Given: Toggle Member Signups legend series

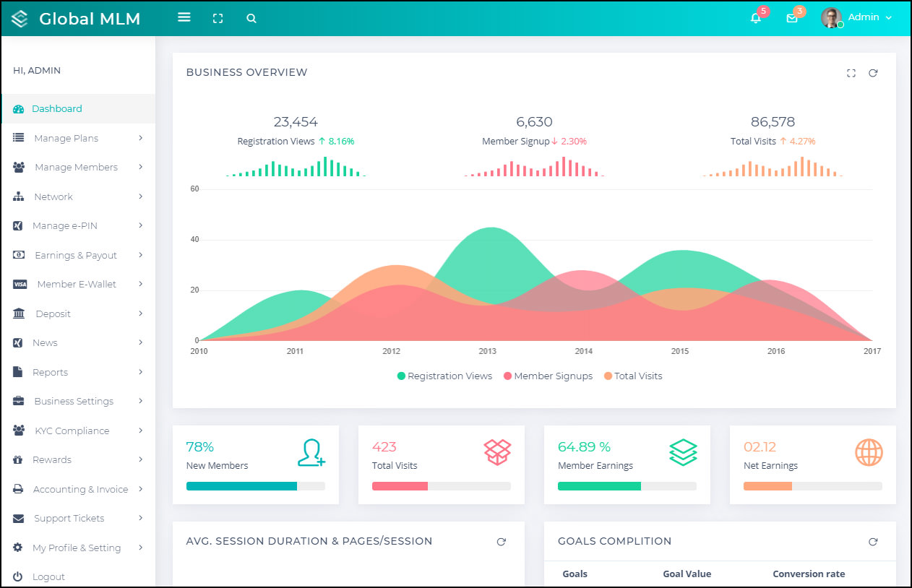Looking at the screenshot, I should 548,376.
